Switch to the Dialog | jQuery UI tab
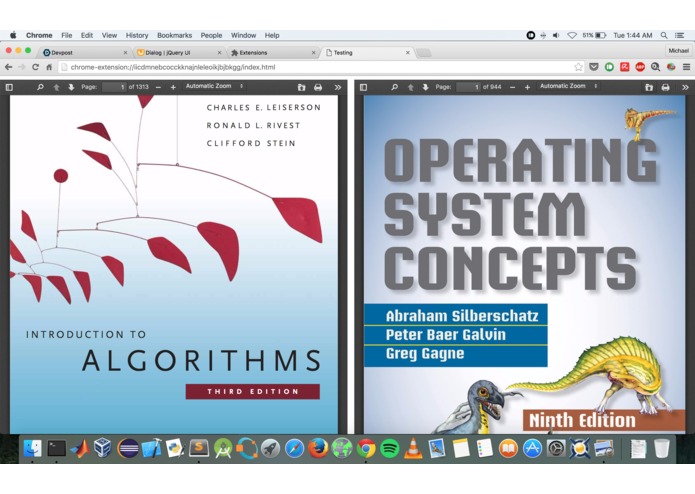Viewport: 695px width, 494px height. point(177,52)
